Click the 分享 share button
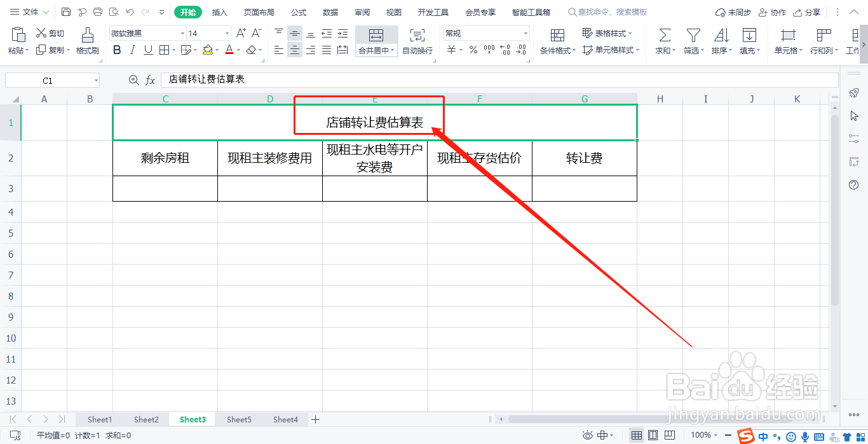Image resolution: width=868 pixels, height=444 pixels. tap(806, 11)
